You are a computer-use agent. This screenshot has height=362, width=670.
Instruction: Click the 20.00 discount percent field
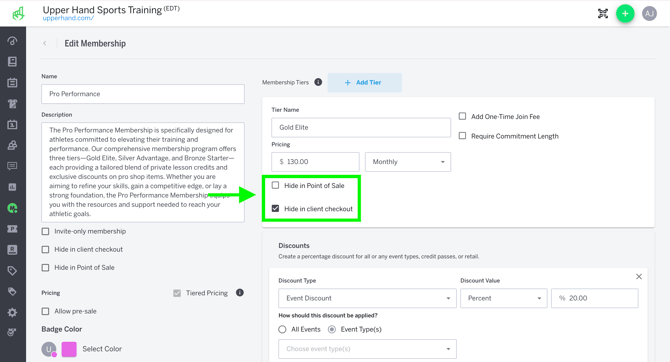595,298
